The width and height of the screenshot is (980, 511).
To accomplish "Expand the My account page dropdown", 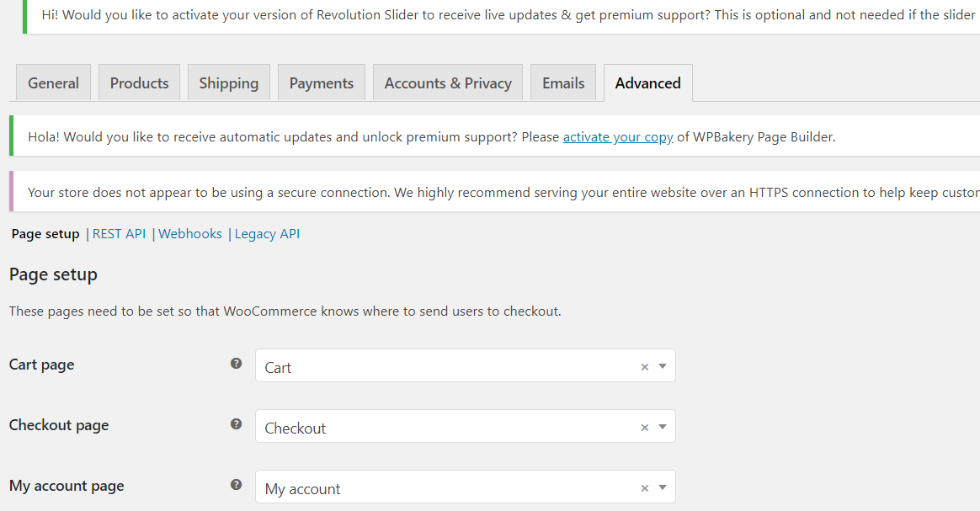I will pos(663,487).
